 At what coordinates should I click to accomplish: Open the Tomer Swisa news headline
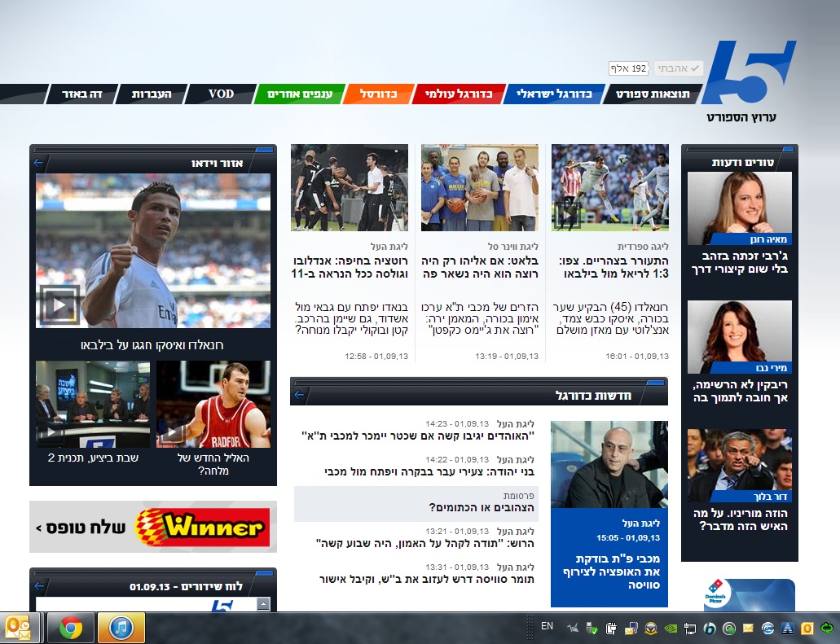403,580
